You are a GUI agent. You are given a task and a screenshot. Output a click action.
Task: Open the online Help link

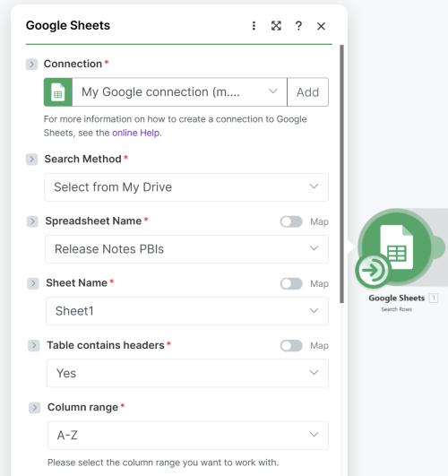[135, 133]
